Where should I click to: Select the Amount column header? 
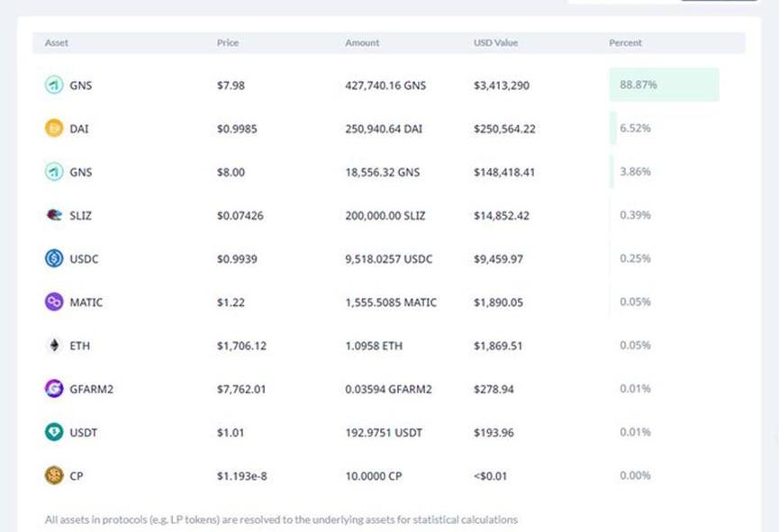(362, 42)
